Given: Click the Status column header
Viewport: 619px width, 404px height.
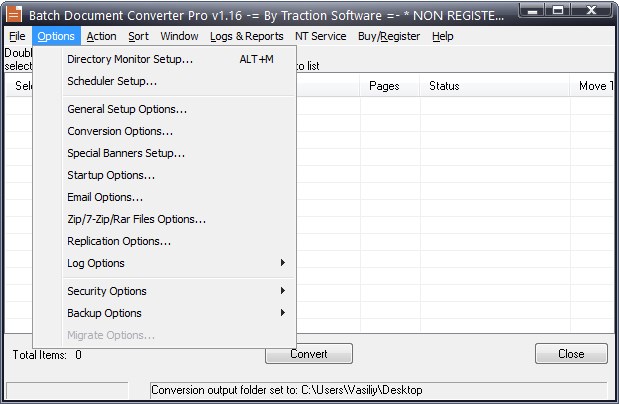Looking at the screenshot, I should click(444, 86).
